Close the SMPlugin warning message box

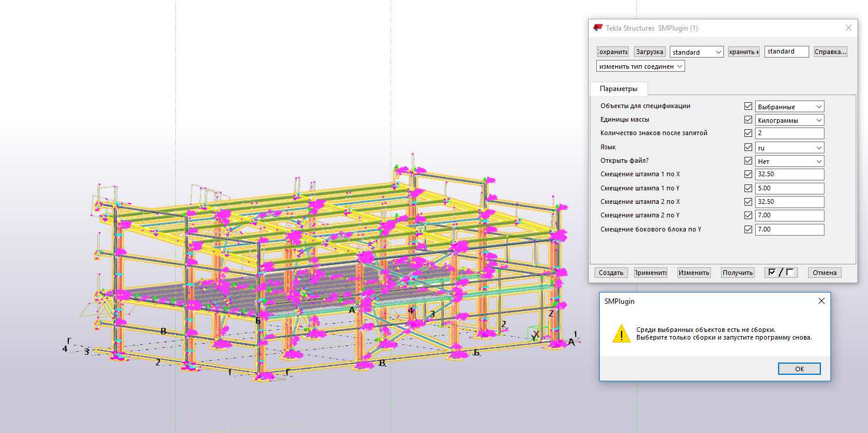coord(821,301)
